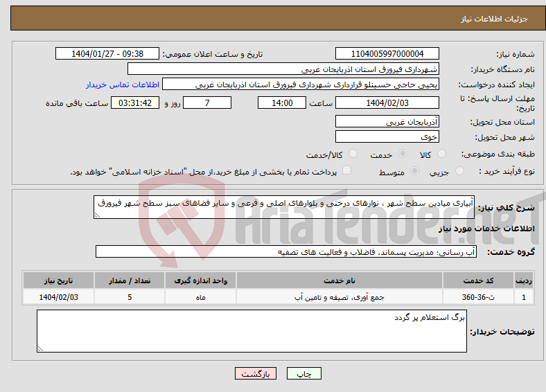The width and height of the screenshot is (546, 392).
Task: Click the table date cell 1404/02/03
Action: (x=58, y=297)
